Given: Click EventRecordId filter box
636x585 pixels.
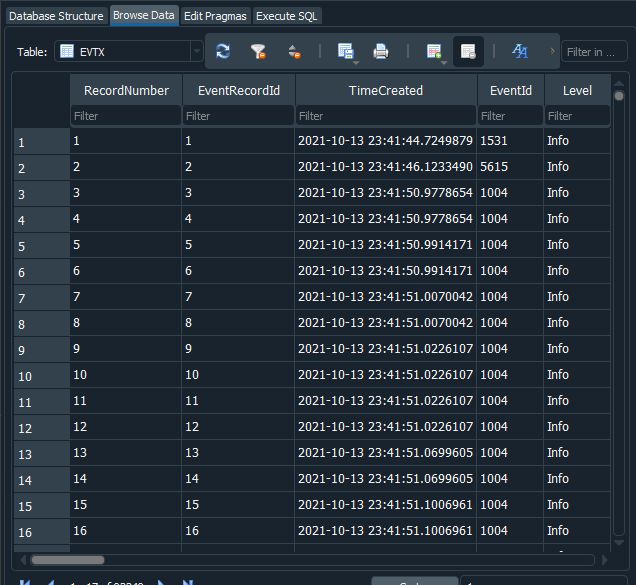Looking at the screenshot, I should (x=238, y=116).
